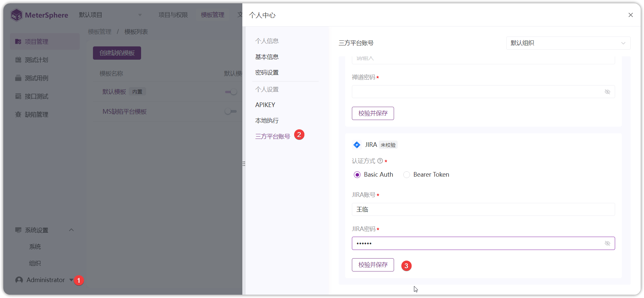The height and width of the screenshot is (298, 644).
Task: Switch to 模板管理 top tab
Action: [212, 15]
